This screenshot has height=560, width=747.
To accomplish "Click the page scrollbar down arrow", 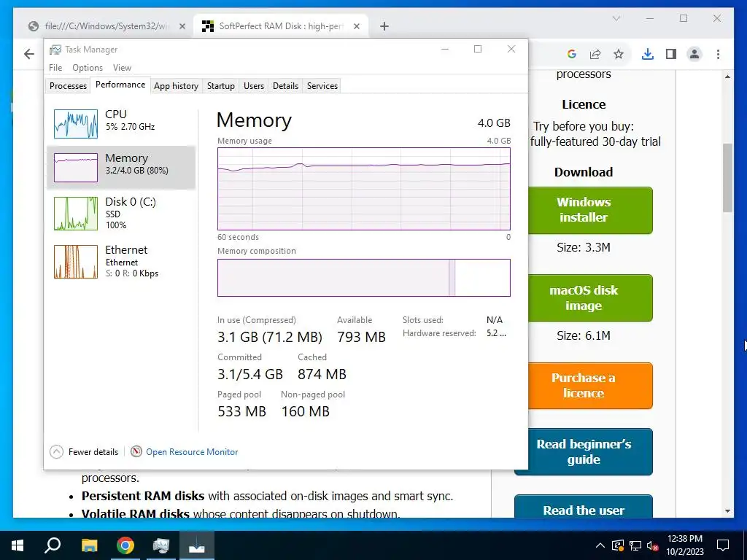I will [x=727, y=511].
